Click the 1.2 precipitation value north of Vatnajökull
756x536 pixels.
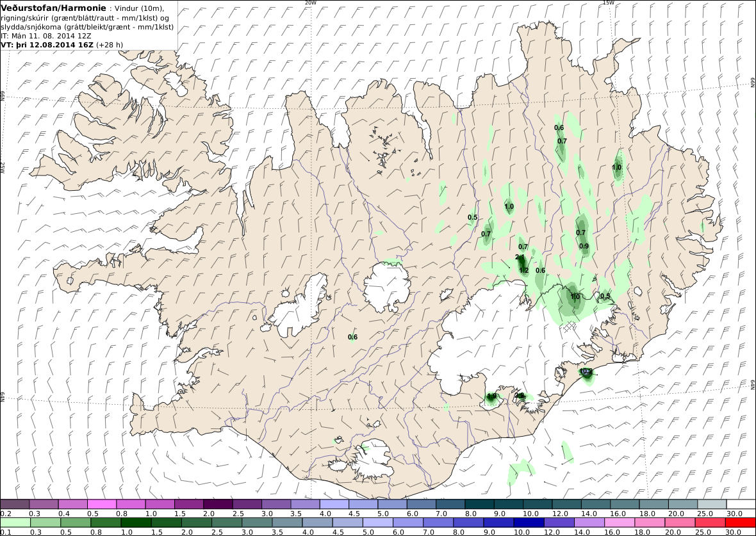(x=524, y=270)
